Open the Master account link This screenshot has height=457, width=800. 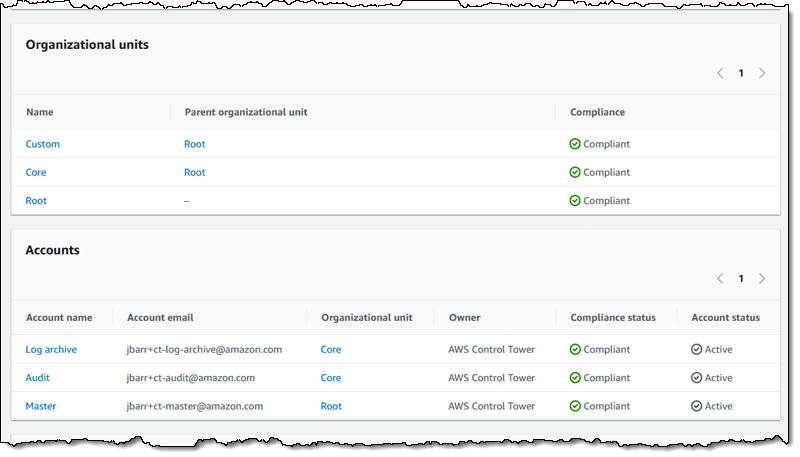pyautogui.click(x=41, y=406)
